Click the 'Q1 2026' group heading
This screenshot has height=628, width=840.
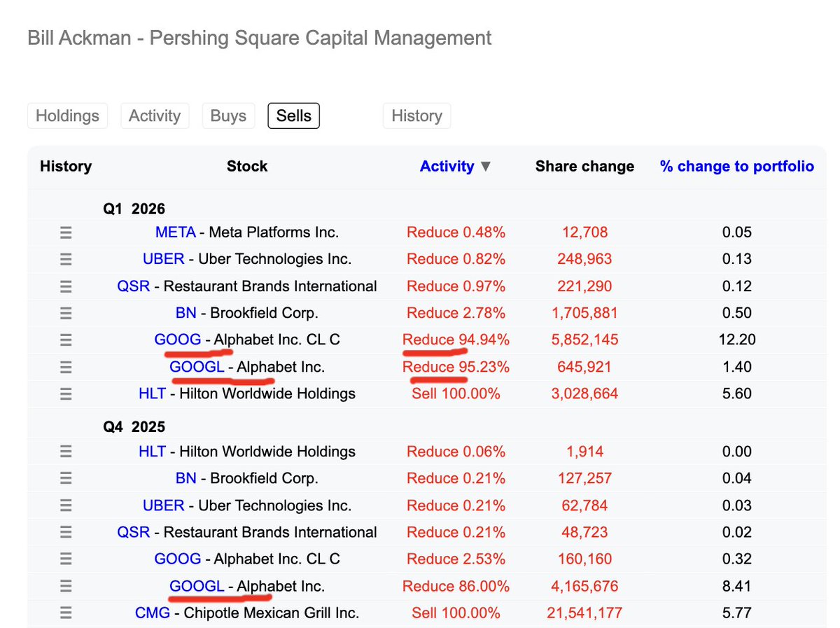[134, 209]
